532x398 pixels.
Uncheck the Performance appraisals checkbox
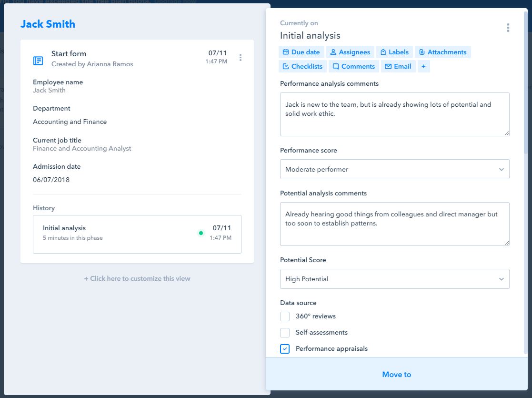click(285, 349)
